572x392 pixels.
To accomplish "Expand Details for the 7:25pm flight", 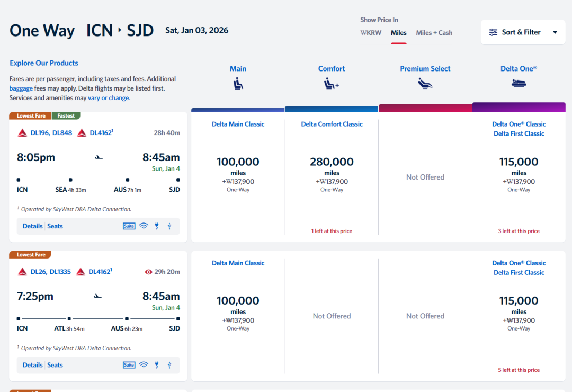I will click(x=32, y=365).
